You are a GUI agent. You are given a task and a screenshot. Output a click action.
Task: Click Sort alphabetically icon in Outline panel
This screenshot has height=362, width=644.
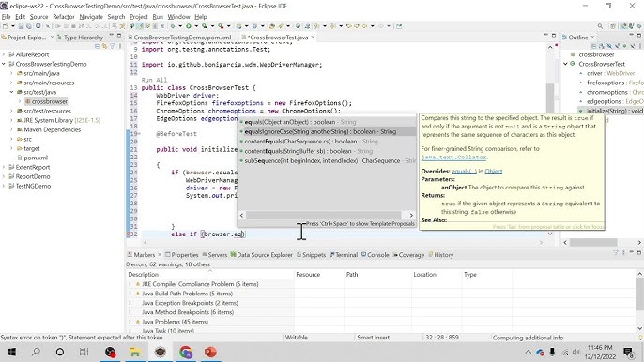(602, 46)
